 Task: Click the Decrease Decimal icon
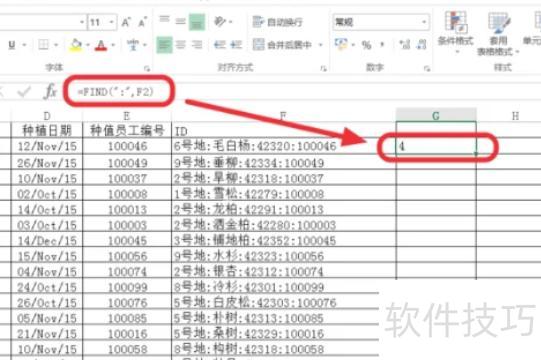pyautogui.click(x=421, y=45)
